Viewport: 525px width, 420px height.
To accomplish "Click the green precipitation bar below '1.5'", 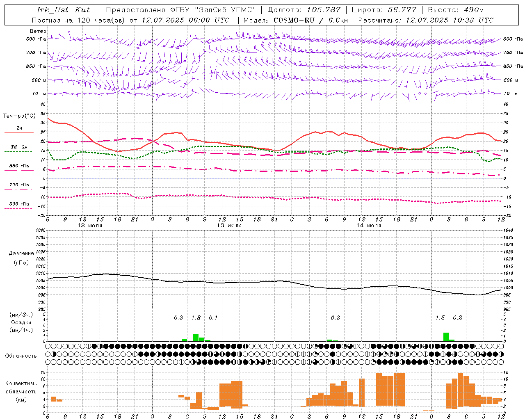I will [446, 337].
